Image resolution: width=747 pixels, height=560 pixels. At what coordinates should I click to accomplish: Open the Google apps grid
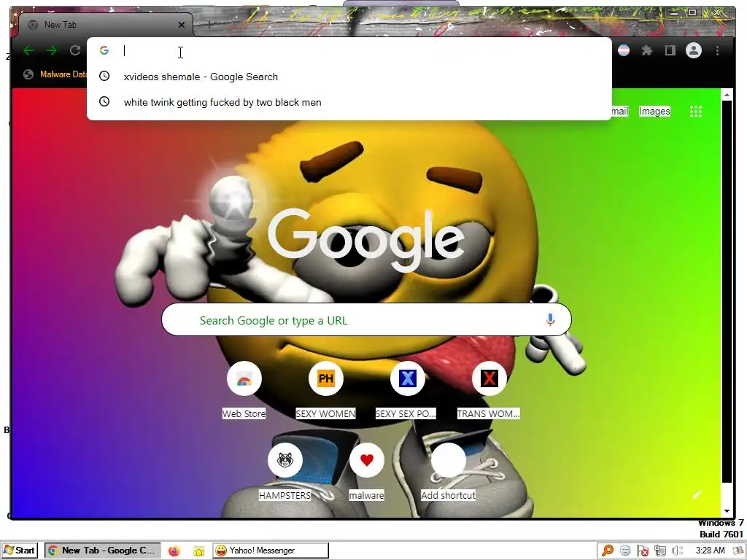click(x=696, y=112)
